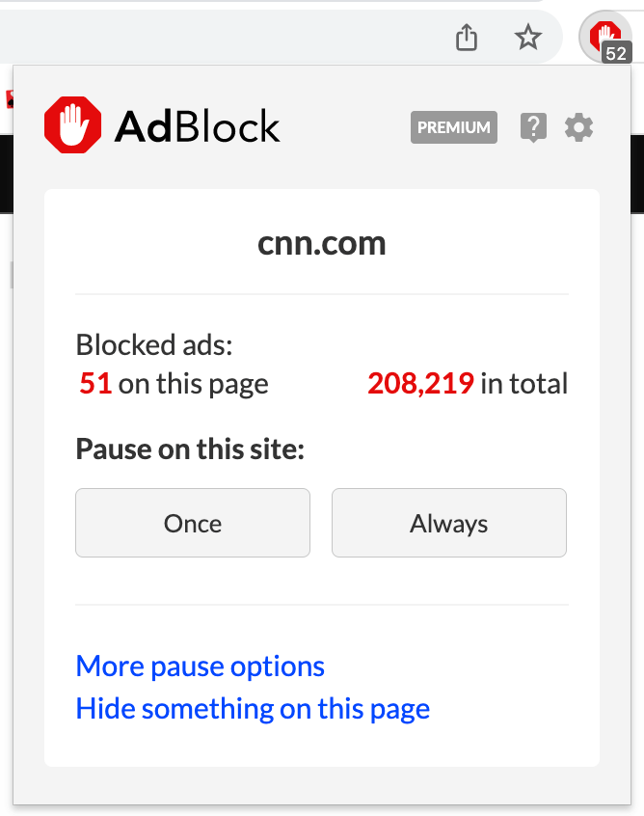The height and width of the screenshot is (816, 644).
Task: Open the browser share menu
Action: [467, 37]
